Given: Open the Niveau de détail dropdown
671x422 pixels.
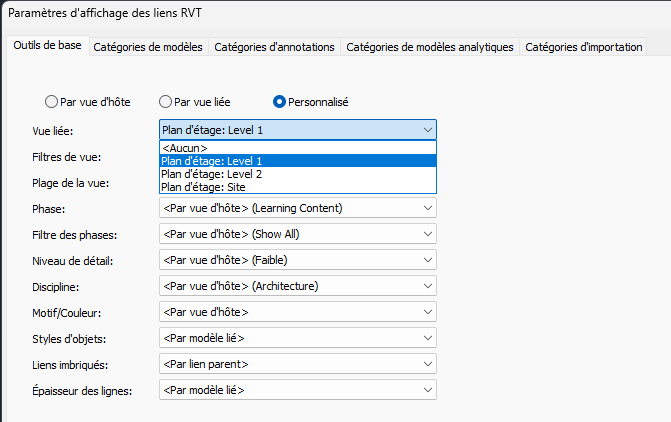Looking at the screenshot, I should 298,260.
